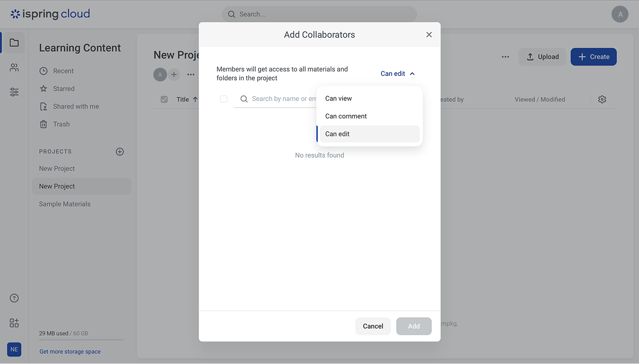Screen dimensions: 639x364
Task: Select Can comment from the permission list
Action: click(x=346, y=116)
